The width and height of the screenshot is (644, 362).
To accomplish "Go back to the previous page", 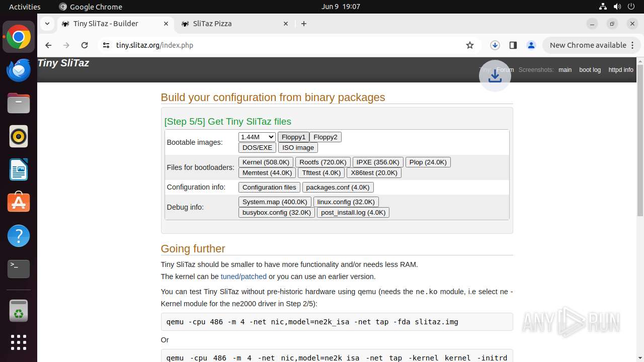I will coord(48,45).
